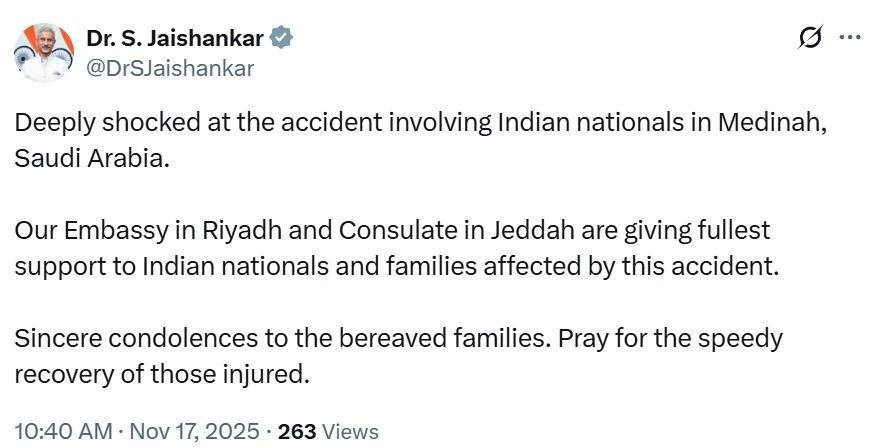Click 'recovery of those injured.' line

(x=161, y=375)
